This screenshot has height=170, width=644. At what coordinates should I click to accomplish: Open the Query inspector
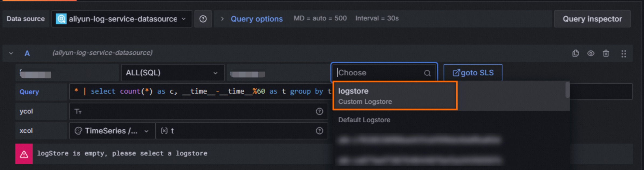(x=592, y=19)
